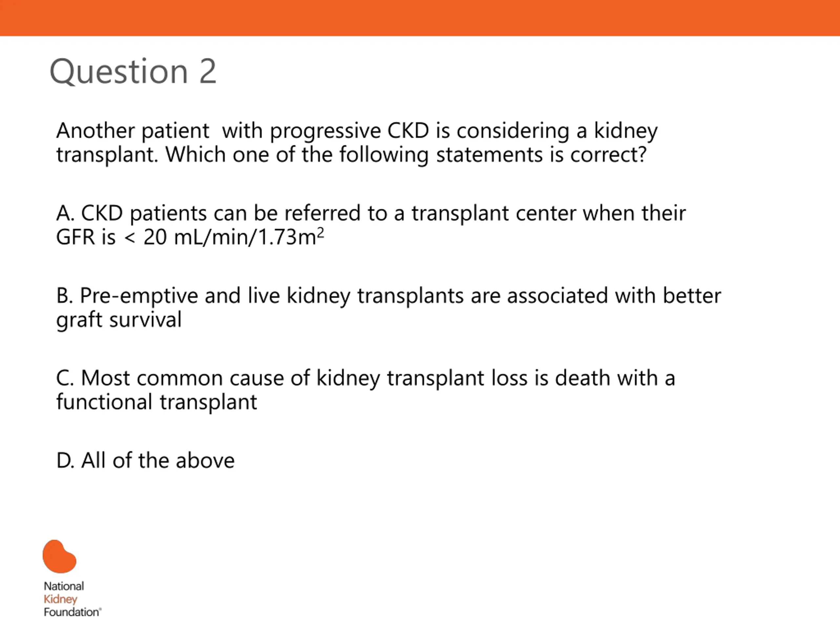This screenshot has width=840, height=630.
Task: Click the text 'graft survival'
Action: point(119,320)
